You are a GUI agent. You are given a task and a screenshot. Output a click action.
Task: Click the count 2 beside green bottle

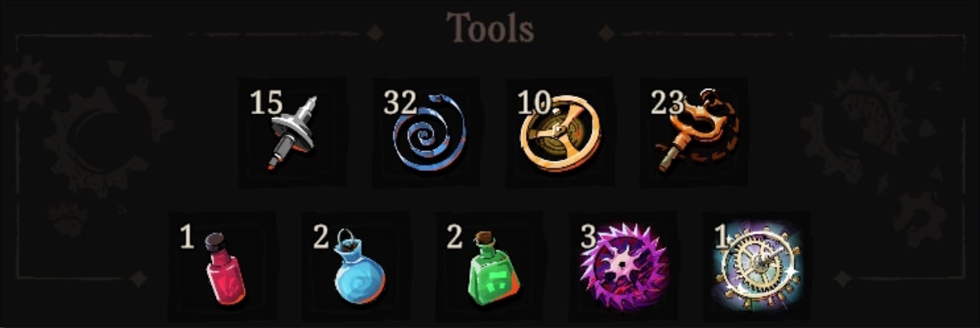[x=455, y=237]
